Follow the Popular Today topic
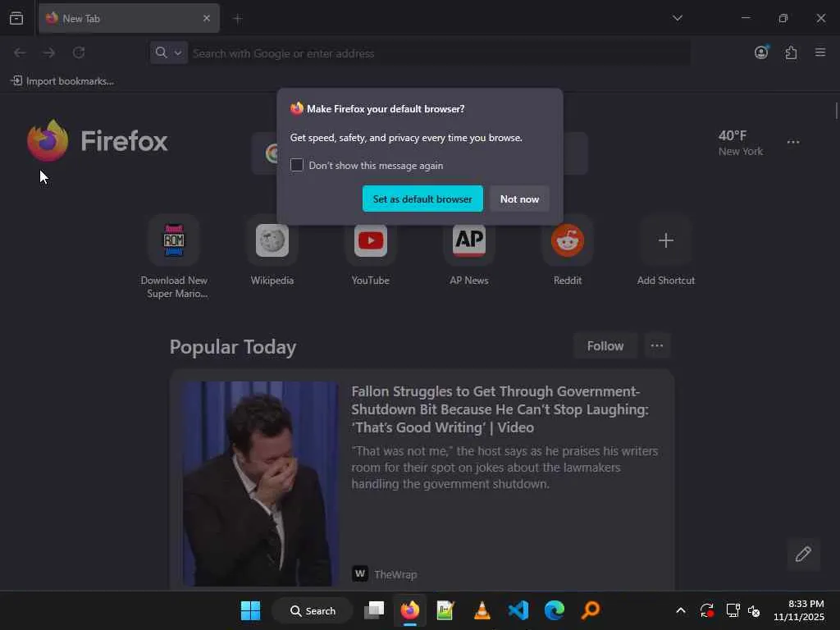 click(605, 346)
